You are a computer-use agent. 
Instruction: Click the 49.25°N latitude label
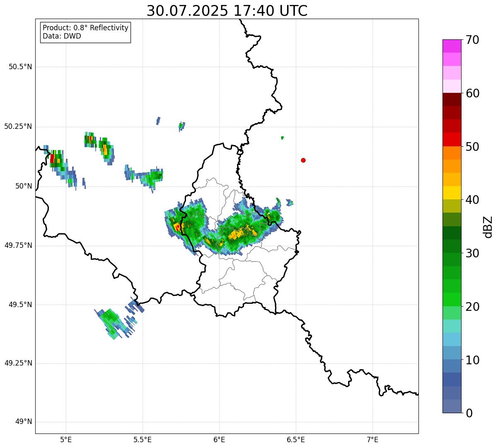[18, 363]
